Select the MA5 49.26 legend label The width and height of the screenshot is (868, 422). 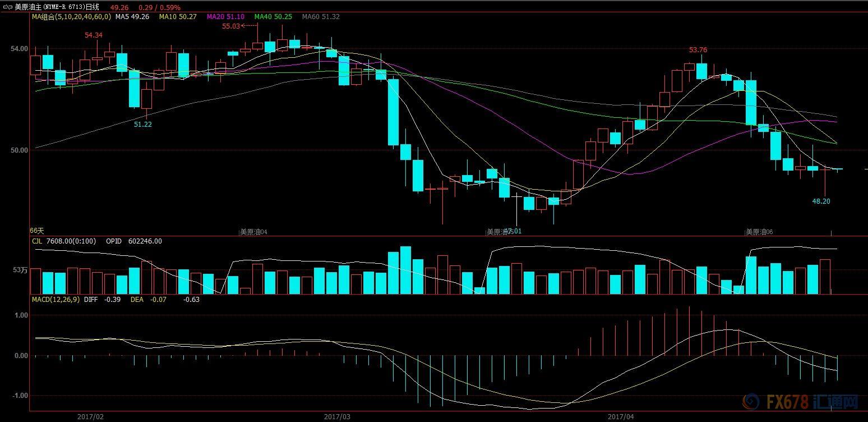(132, 17)
